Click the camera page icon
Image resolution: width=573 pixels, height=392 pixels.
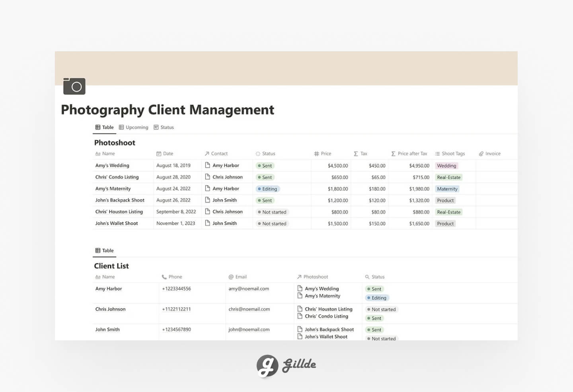tap(74, 86)
